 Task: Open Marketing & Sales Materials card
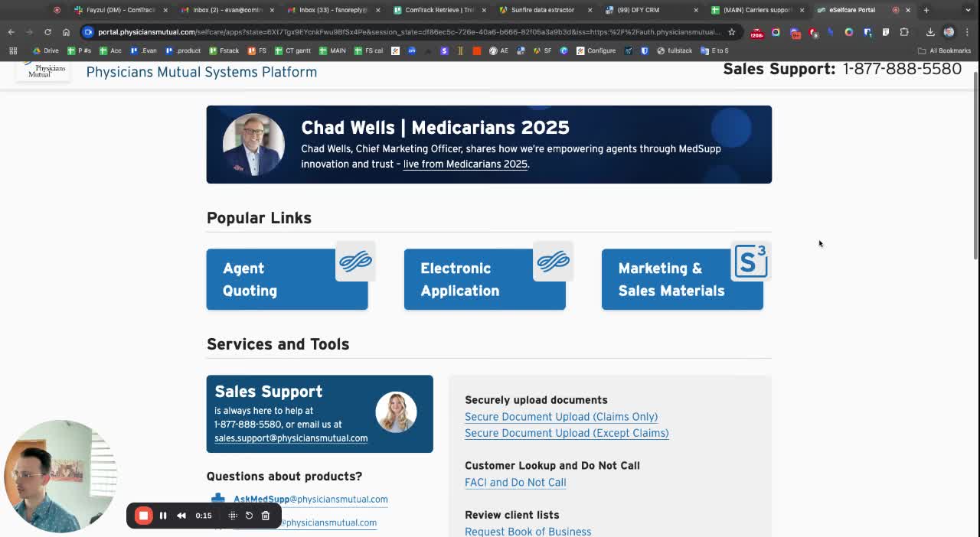[x=682, y=279]
